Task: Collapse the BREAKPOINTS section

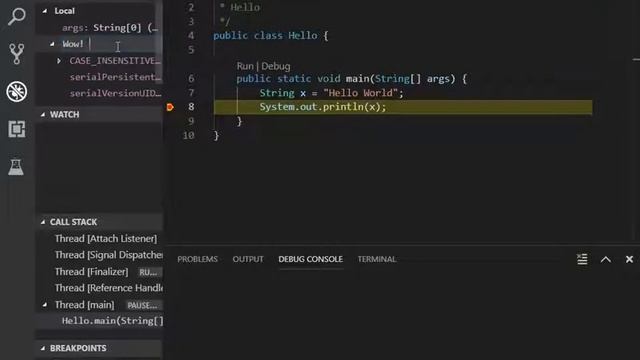Action: 43,348
